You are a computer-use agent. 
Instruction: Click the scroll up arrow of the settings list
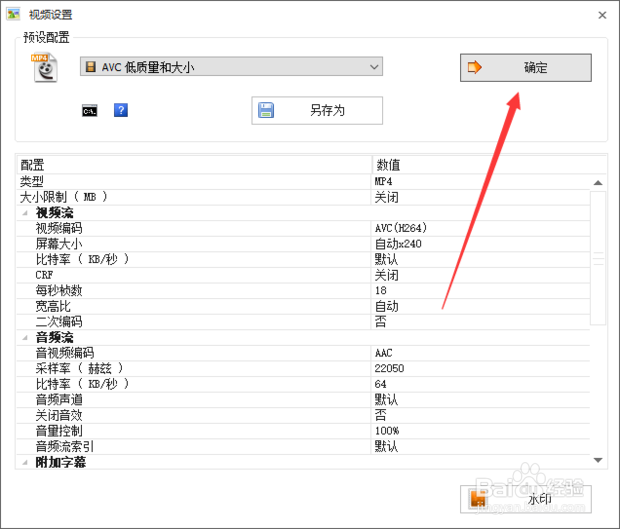(598, 183)
